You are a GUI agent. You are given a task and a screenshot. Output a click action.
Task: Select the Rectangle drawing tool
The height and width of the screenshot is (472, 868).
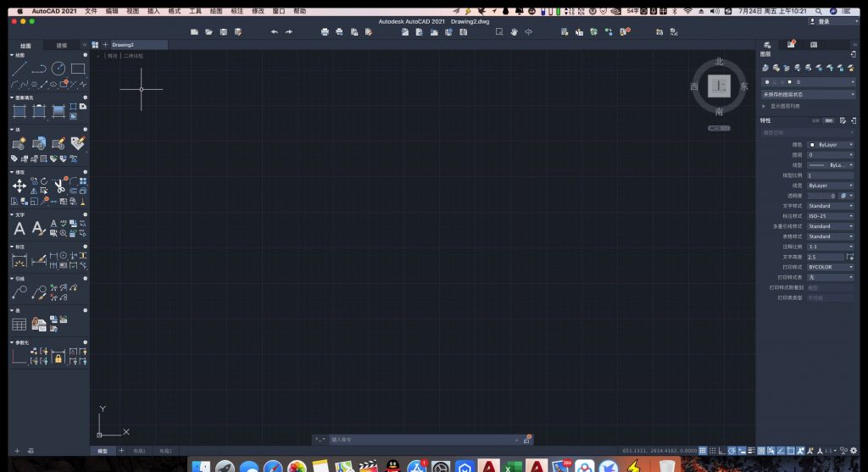click(78, 69)
